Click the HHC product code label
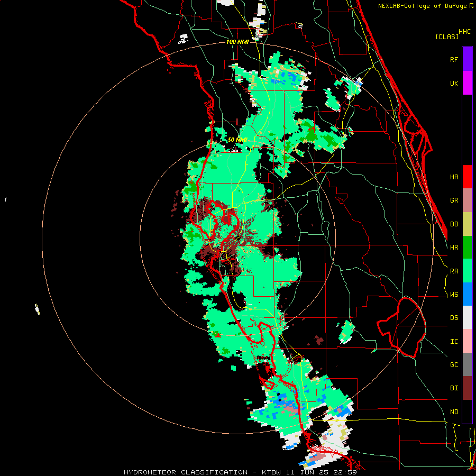Image resolution: width=476 pixels, height=476 pixels. (465, 32)
